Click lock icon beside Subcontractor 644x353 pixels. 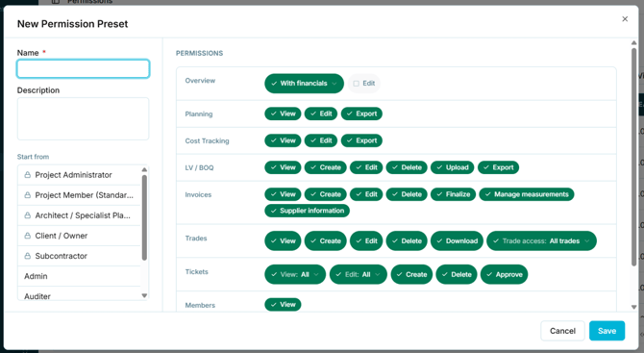point(28,256)
